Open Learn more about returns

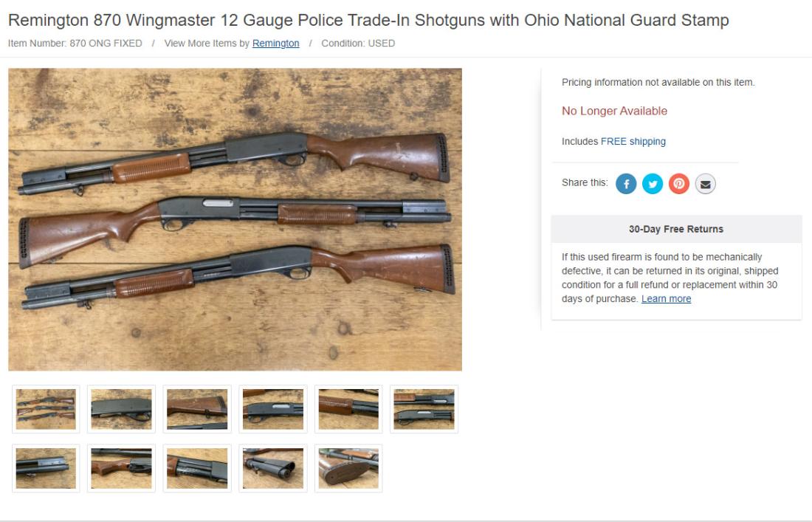click(666, 299)
